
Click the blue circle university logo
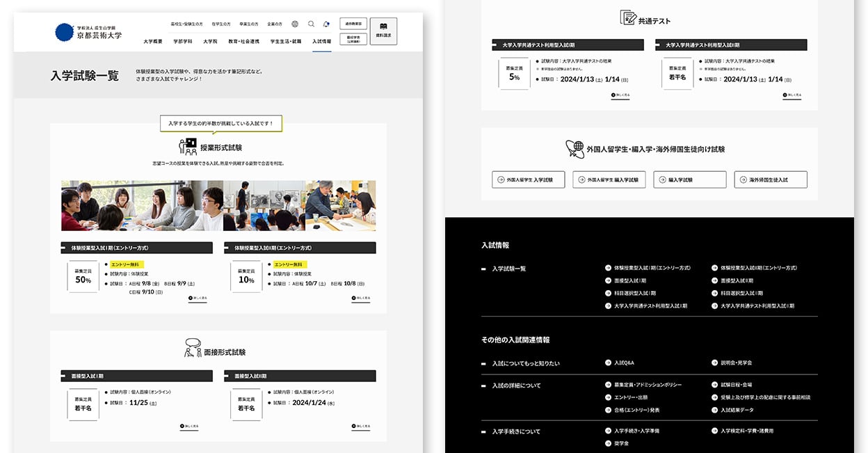pos(64,32)
